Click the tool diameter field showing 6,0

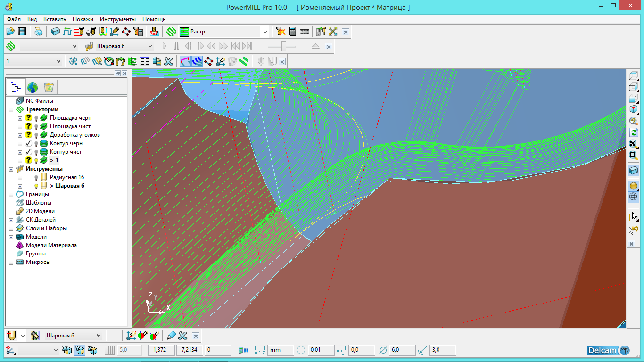402,350
